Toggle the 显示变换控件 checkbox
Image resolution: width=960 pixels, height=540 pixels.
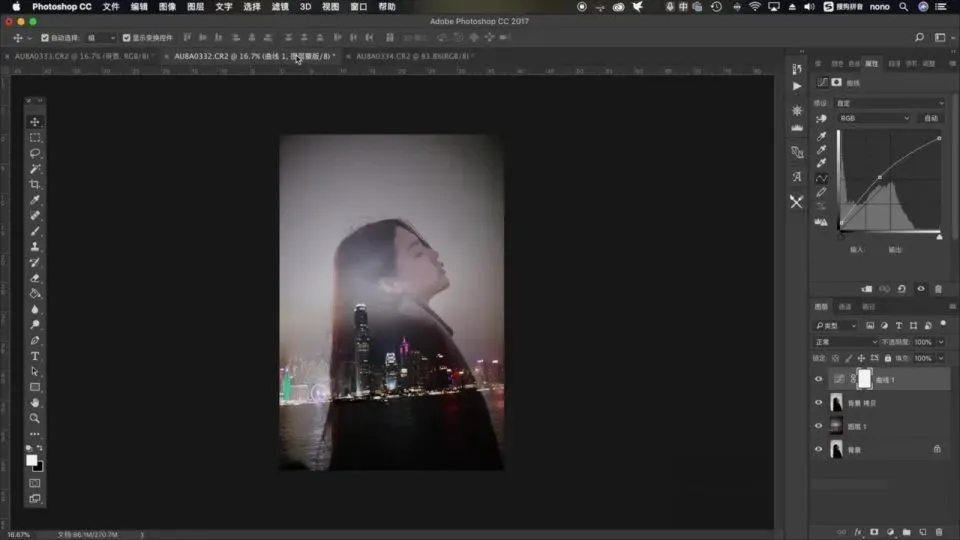pyautogui.click(x=126, y=38)
